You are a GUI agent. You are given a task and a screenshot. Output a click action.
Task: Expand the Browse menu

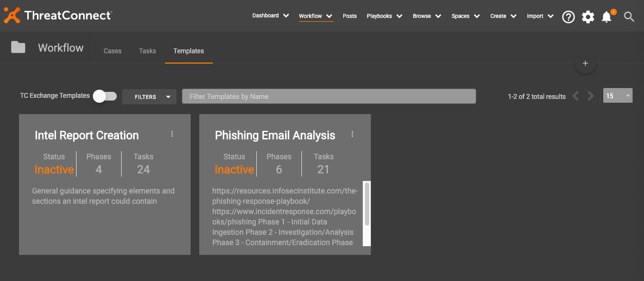[427, 16]
